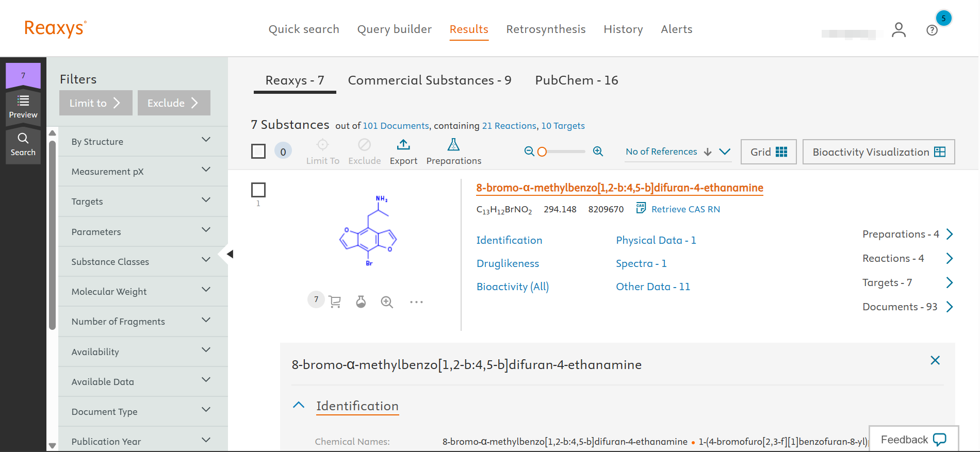Open commercial availability cart icon
This screenshot has width=980, height=452.
(335, 302)
